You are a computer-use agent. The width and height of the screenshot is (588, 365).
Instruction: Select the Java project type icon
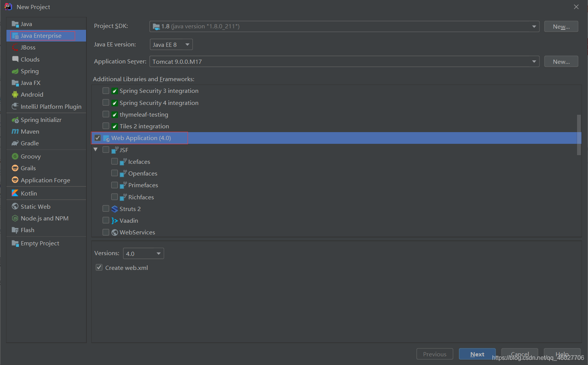(15, 24)
